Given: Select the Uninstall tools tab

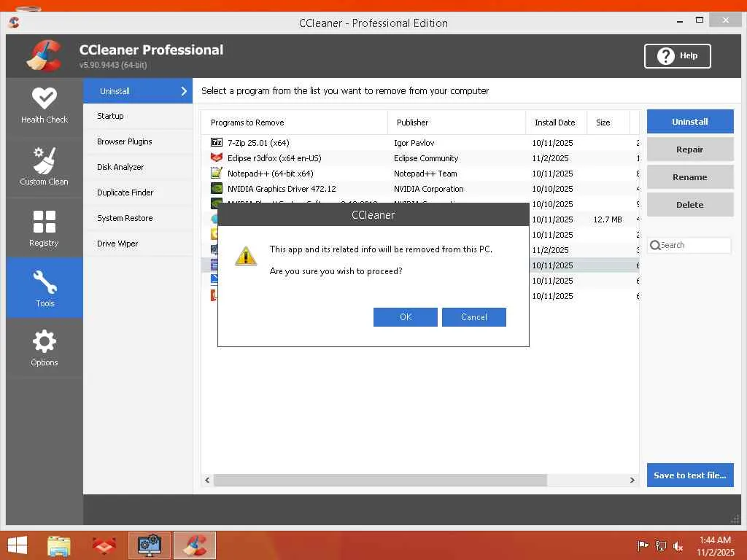Looking at the screenshot, I should coord(138,91).
